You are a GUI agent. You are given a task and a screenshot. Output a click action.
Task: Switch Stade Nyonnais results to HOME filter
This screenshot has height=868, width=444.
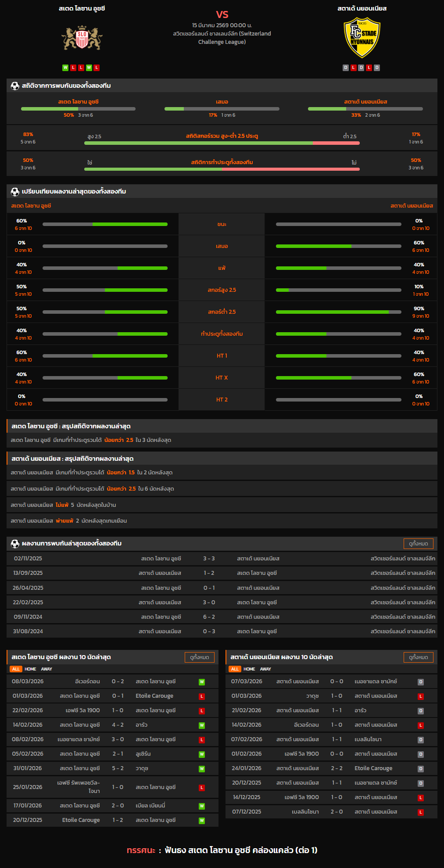[x=249, y=669]
